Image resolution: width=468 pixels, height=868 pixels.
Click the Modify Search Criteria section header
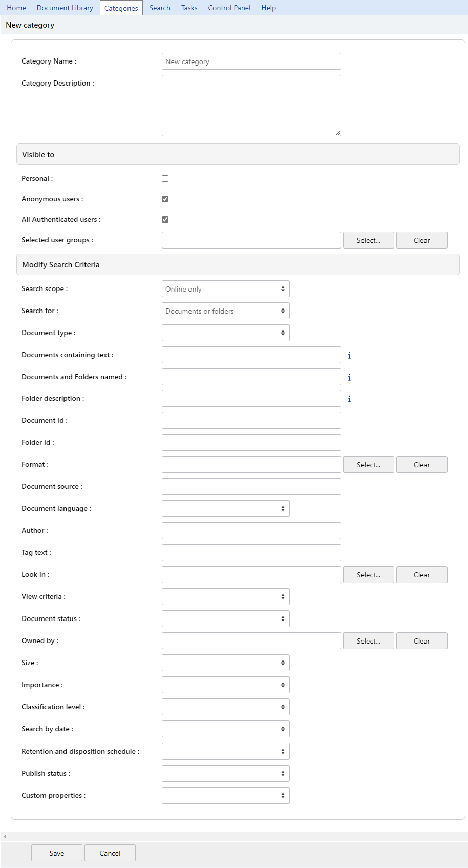click(238, 264)
